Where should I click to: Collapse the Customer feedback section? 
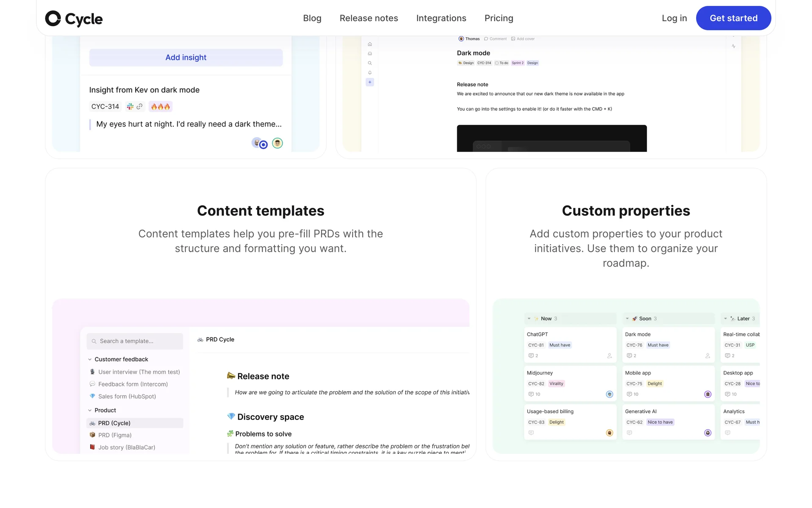coord(90,359)
